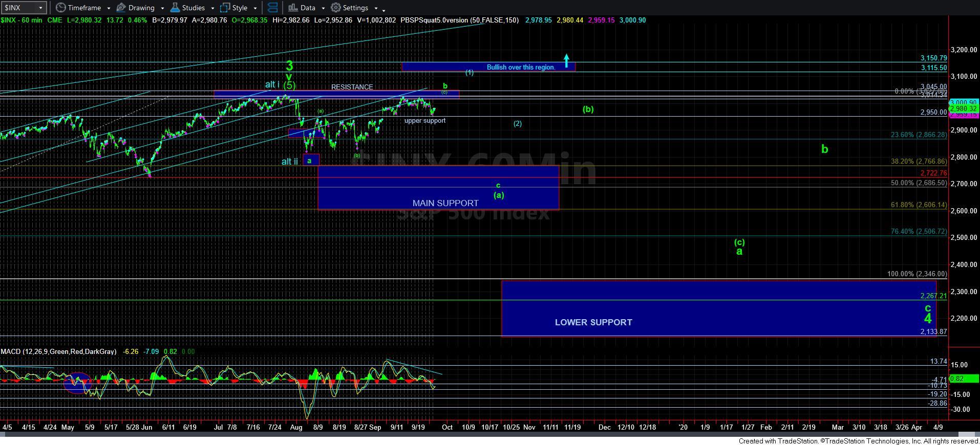Click the Style overlapping-squares icon
The image size is (980, 445).
225,8
